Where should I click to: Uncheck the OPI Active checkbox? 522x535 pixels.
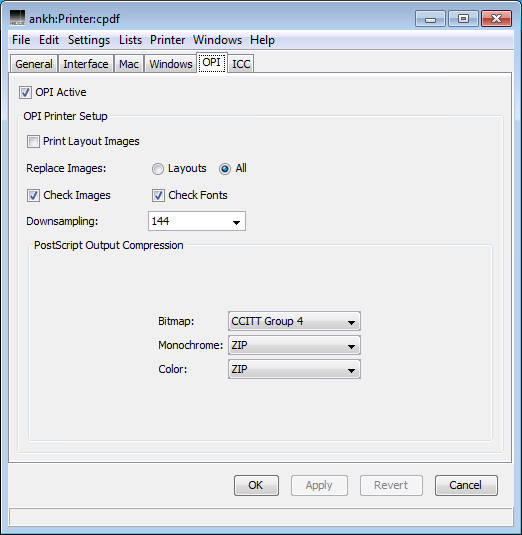(25, 92)
